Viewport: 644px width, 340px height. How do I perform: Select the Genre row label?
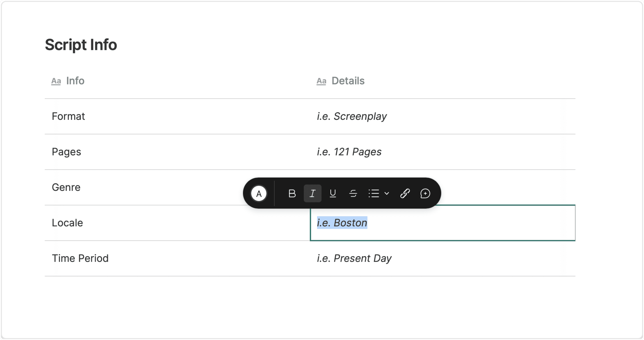click(66, 188)
